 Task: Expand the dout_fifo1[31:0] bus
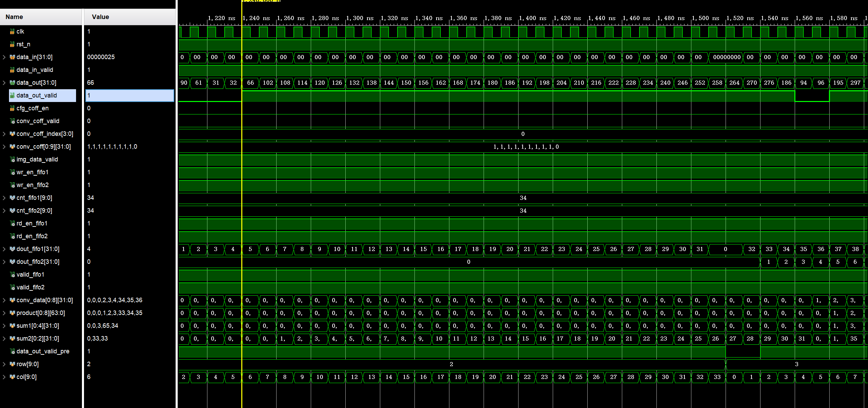(x=3, y=249)
